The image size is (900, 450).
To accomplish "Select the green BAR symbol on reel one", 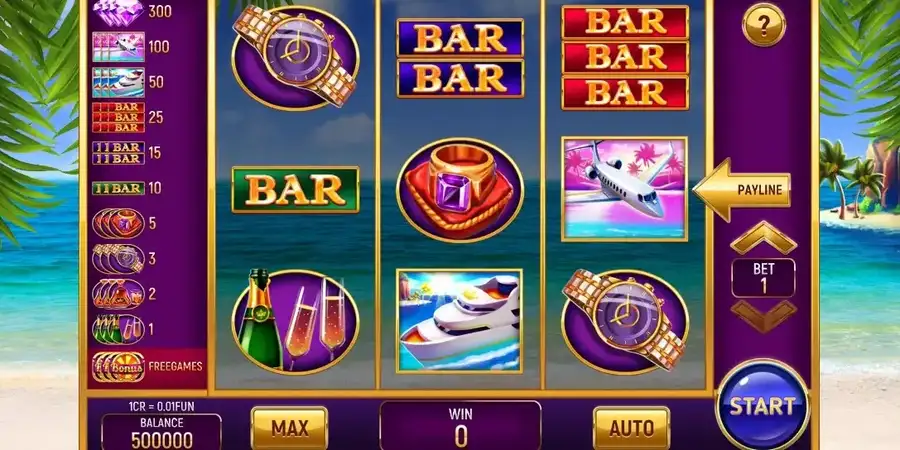I will point(295,190).
